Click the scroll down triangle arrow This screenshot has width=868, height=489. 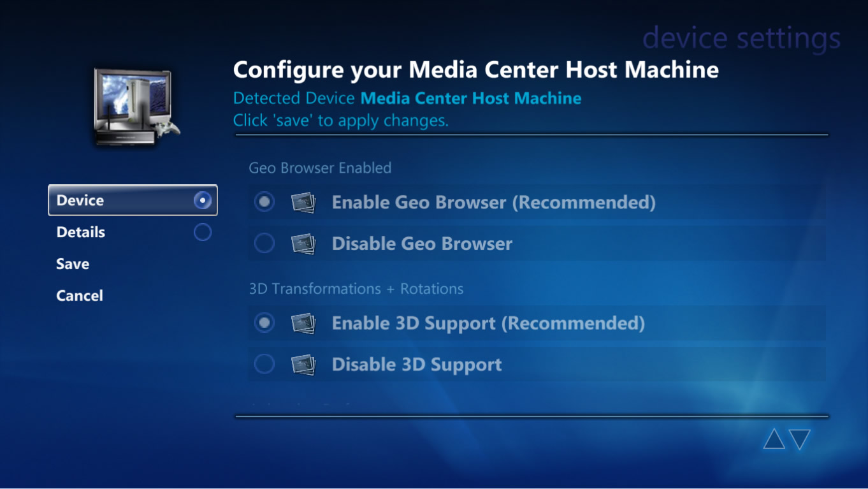click(799, 439)
